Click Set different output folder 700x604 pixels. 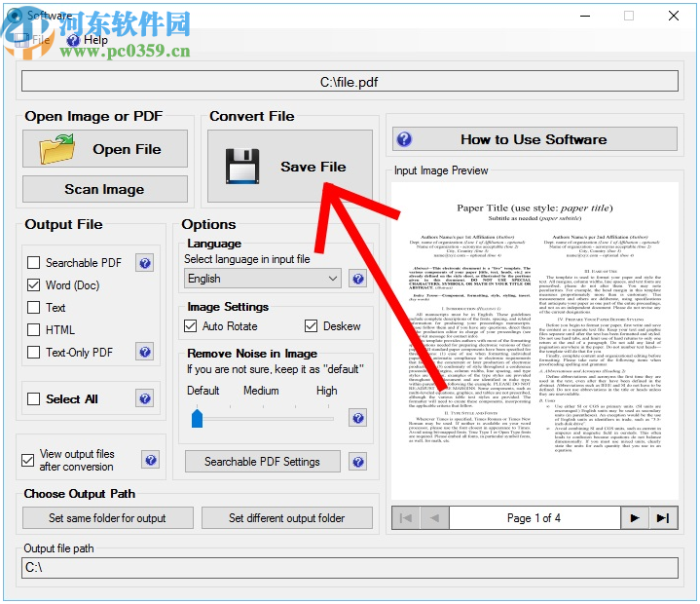click(x=287, y=518)
